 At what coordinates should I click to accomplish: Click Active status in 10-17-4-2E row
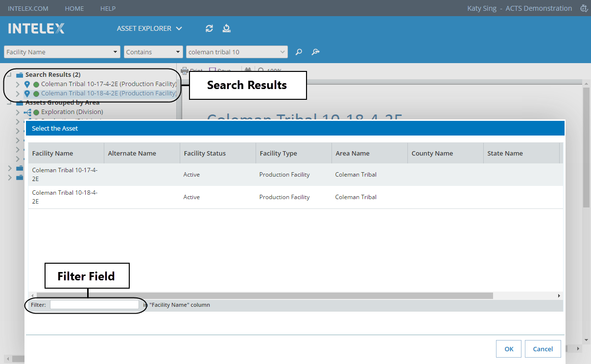click(x=191, y=175)
